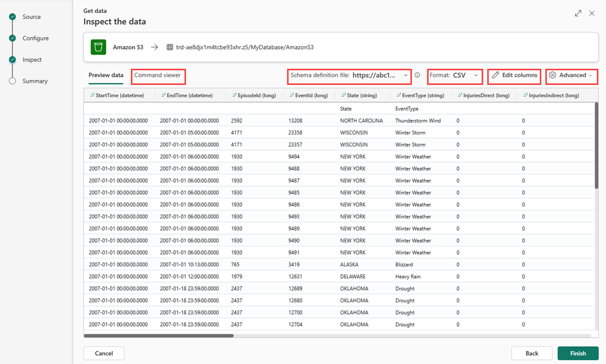606x364 pixels.
Task: Click the EndTime 2007-01-01 10:13:00.0000 cell
Action: point(190,264)
